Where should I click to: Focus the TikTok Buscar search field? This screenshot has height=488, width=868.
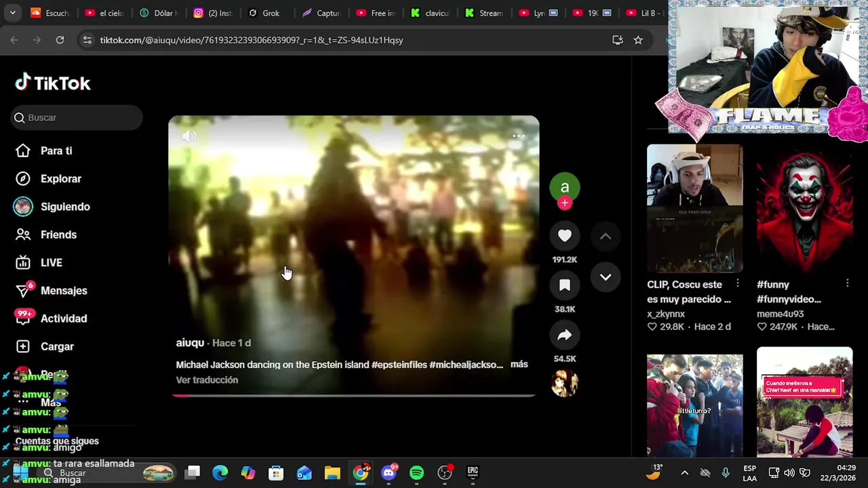pos(77,117)
